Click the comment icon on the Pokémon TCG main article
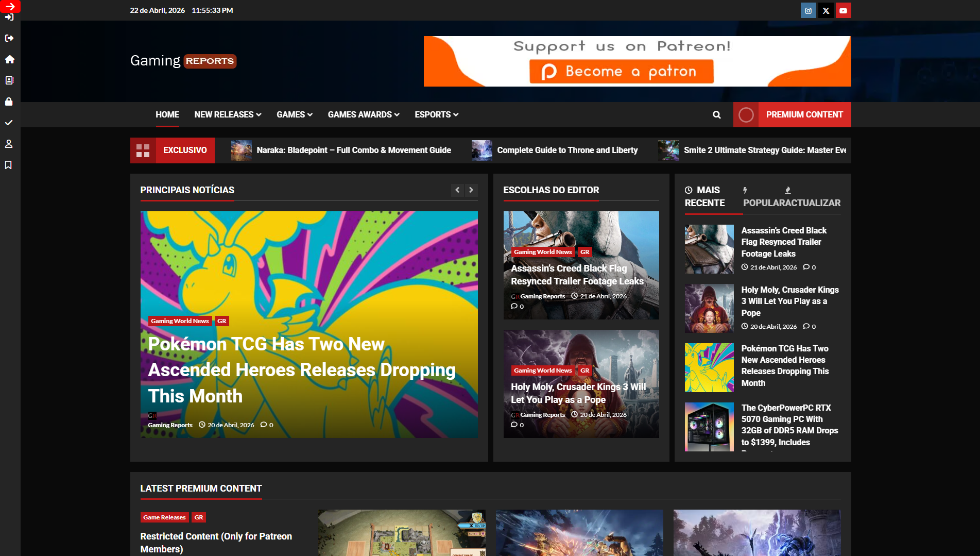This screenshot has width=980, height=556. 264,425
